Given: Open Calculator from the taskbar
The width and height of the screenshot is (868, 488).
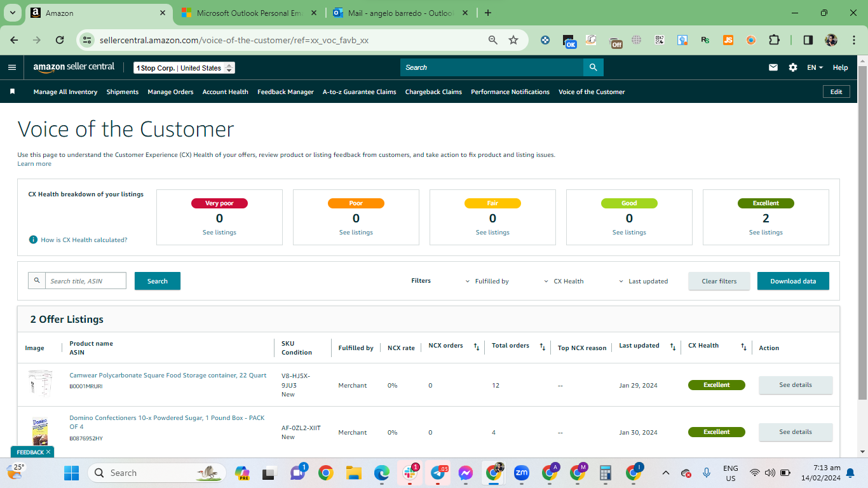Looking at the screenshot, I should tap(606, 473).
